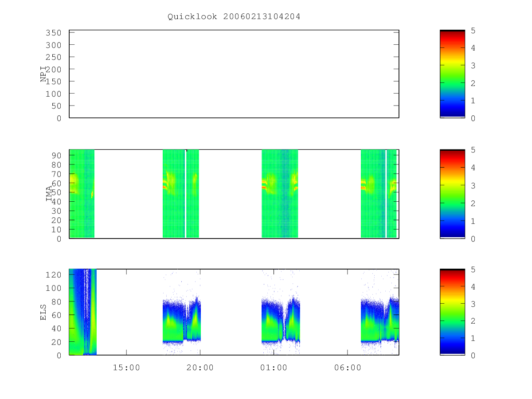Viewport: 532px width, 399px height.
Task: Click the 50 tick on NPI axis
Action: [55, 106]
